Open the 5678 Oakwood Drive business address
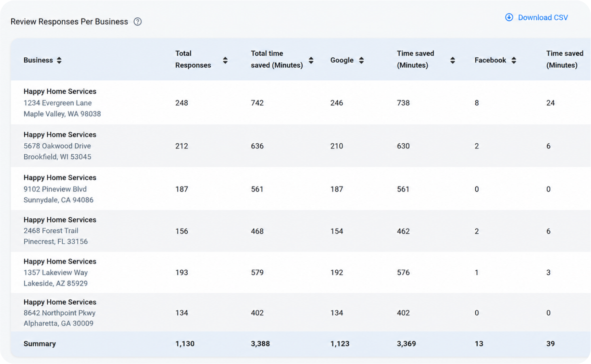Screen dimensions: 591x364 click(57, 146)
